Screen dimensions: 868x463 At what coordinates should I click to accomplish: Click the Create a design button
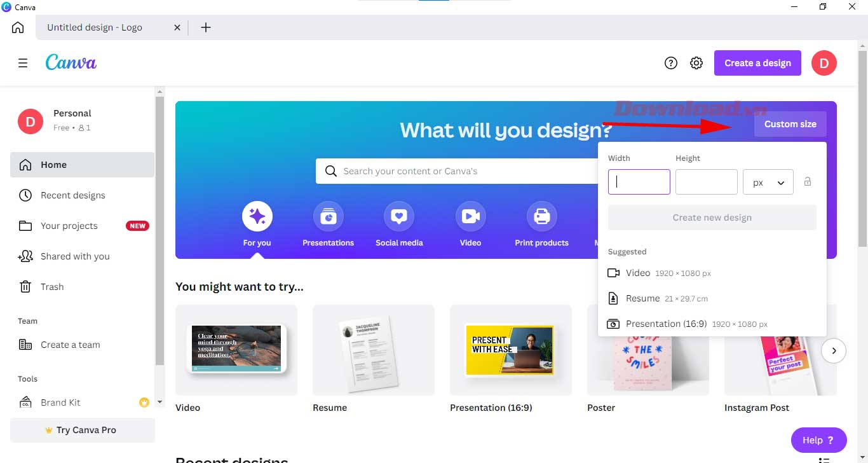(x=757, y=62)
